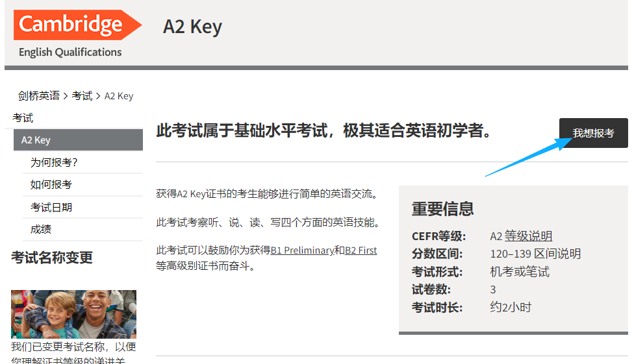Click the 我想报考 register button
The height and width of the screenshot is (364, 634).
593,133
